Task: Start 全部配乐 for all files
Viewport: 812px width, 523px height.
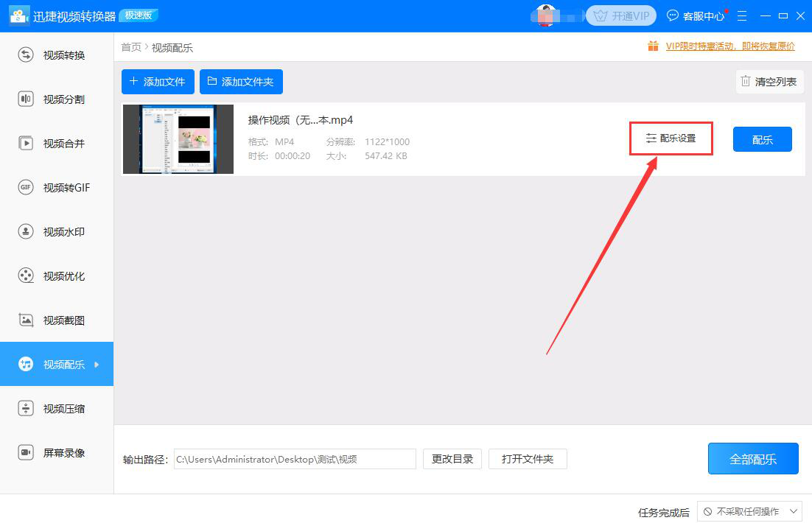Action: [753, 459]
